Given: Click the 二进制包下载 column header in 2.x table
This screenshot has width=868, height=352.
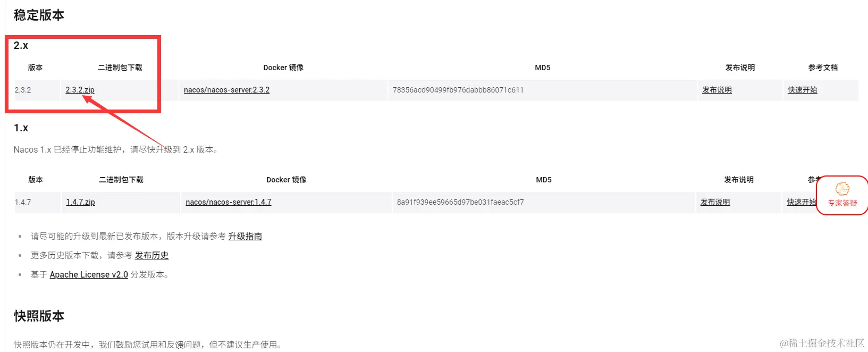Looking at the screenshot, I should pos(120,68).
